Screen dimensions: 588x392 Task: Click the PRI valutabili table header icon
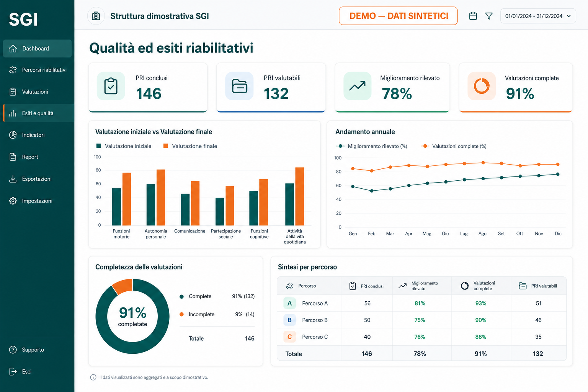coord(523,286)
